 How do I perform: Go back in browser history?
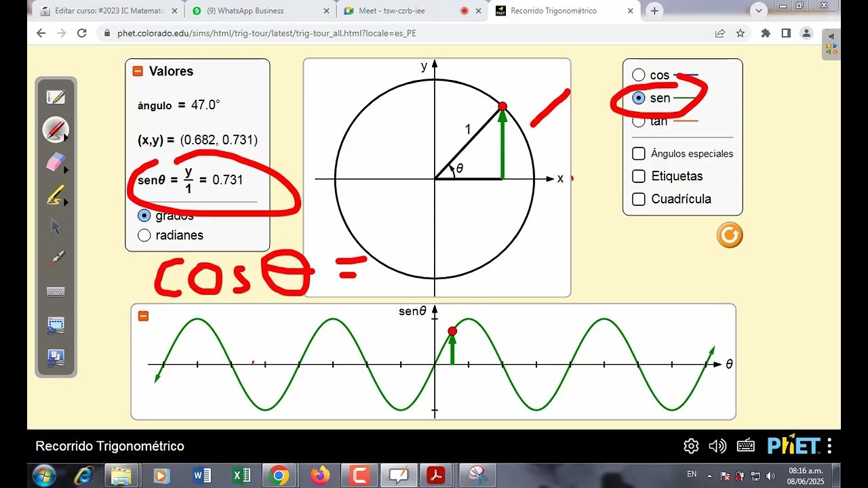pyautogui.click(x=41, y=33)
